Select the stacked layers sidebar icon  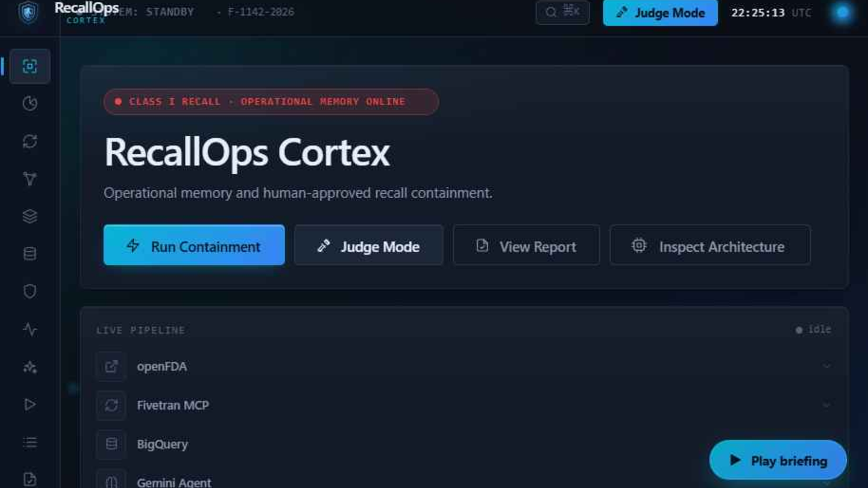point(30,216)
